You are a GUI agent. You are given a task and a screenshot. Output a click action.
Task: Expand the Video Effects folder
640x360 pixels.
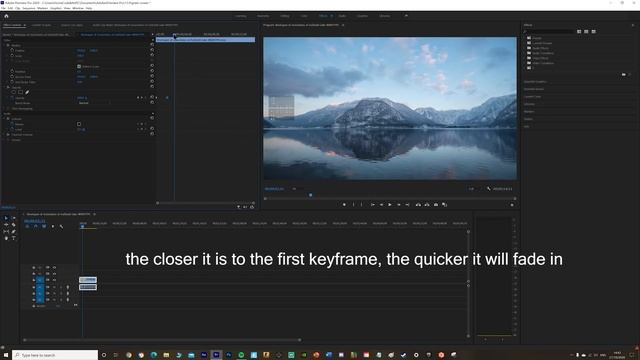[525, 58]
